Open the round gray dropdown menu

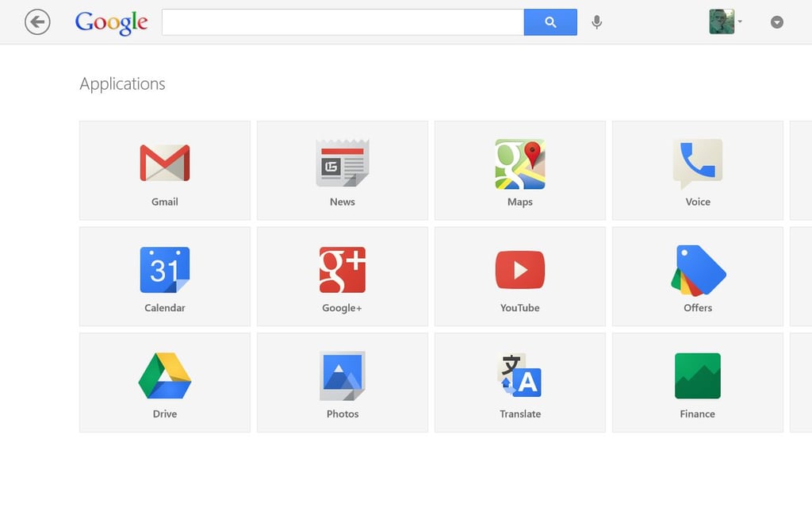point(777,22)
